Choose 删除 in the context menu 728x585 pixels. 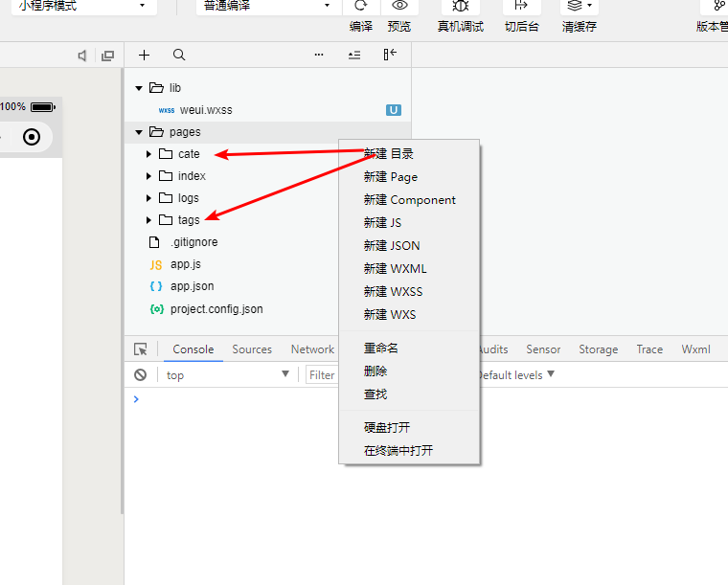375,371
